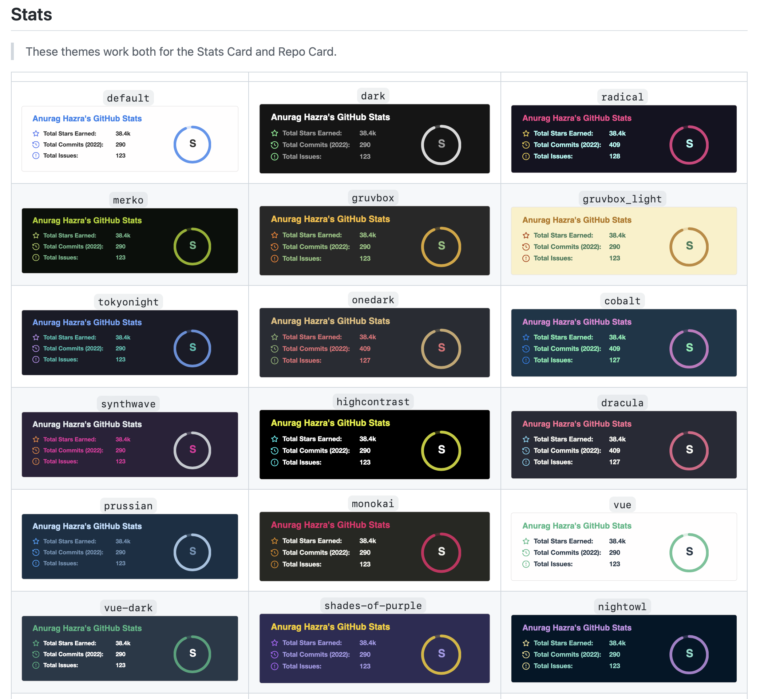Click the Stats section heading

click(31, 15)
